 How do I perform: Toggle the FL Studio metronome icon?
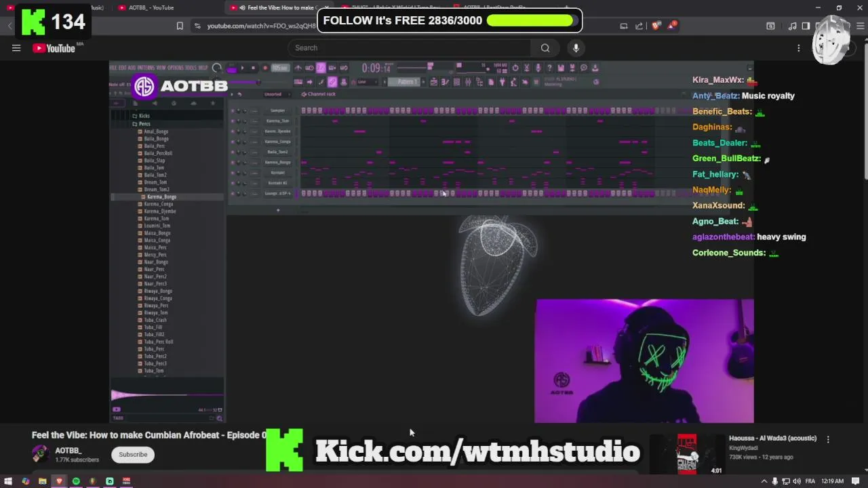tap(298, 68)
